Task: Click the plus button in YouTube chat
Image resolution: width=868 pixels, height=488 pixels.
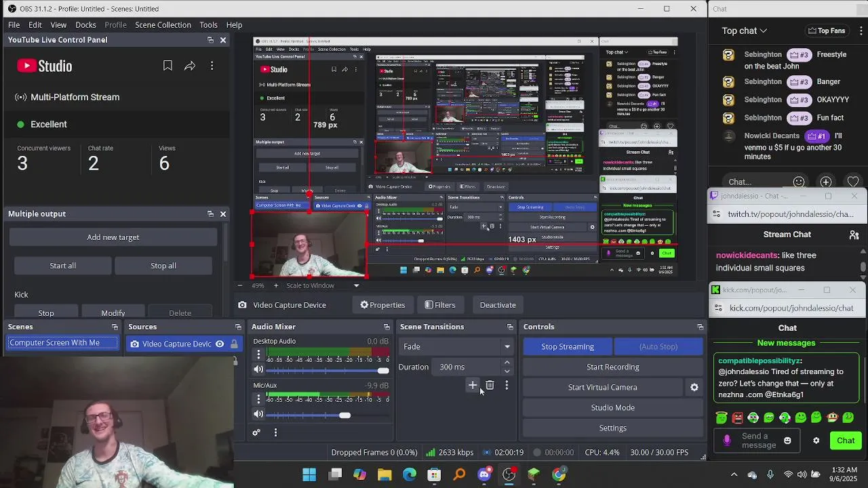Action: (x=826, y=182)
